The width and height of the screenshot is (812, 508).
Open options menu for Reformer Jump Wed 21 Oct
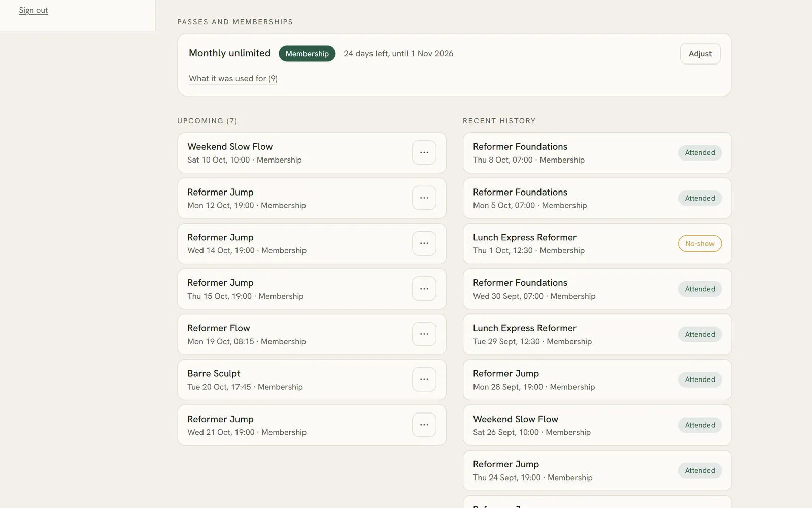pyautogui.click(x=424, y=425)
